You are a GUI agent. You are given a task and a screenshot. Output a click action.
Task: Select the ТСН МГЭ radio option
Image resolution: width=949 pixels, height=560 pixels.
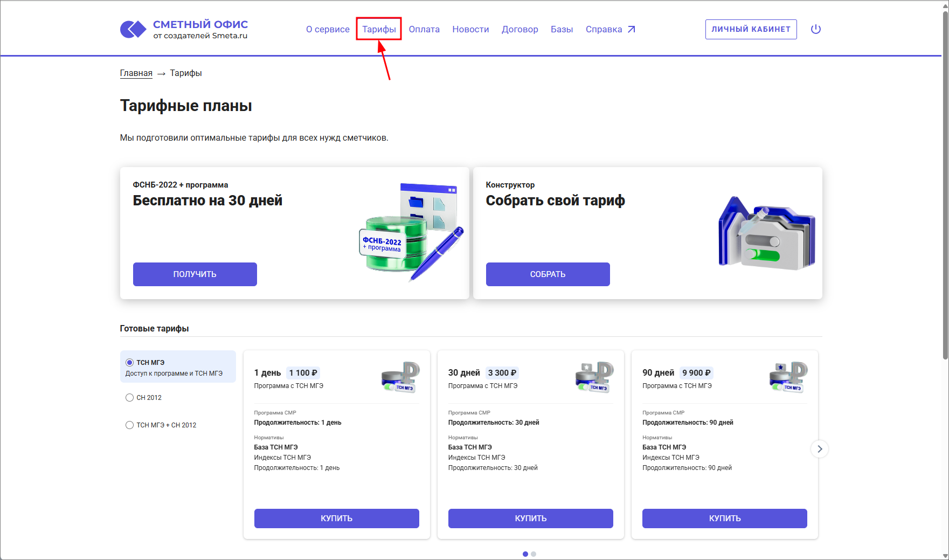(129, 363)
